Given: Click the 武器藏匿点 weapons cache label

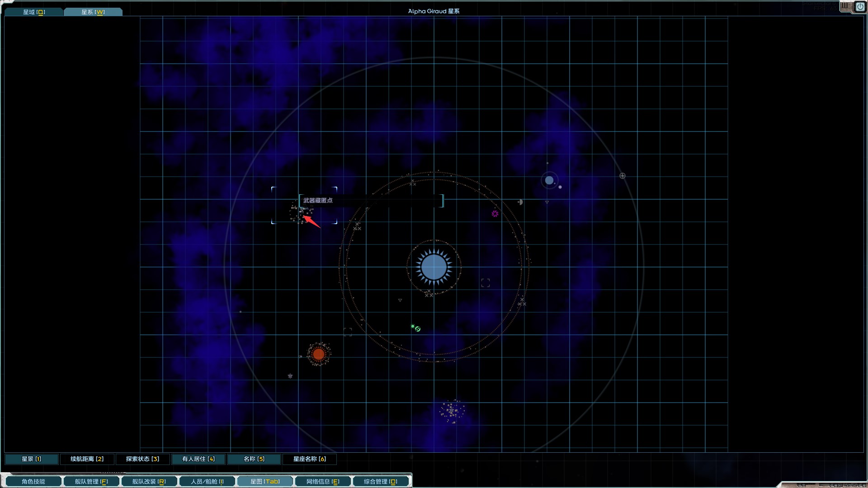Looking at the screenshot, I should [318, 201].
